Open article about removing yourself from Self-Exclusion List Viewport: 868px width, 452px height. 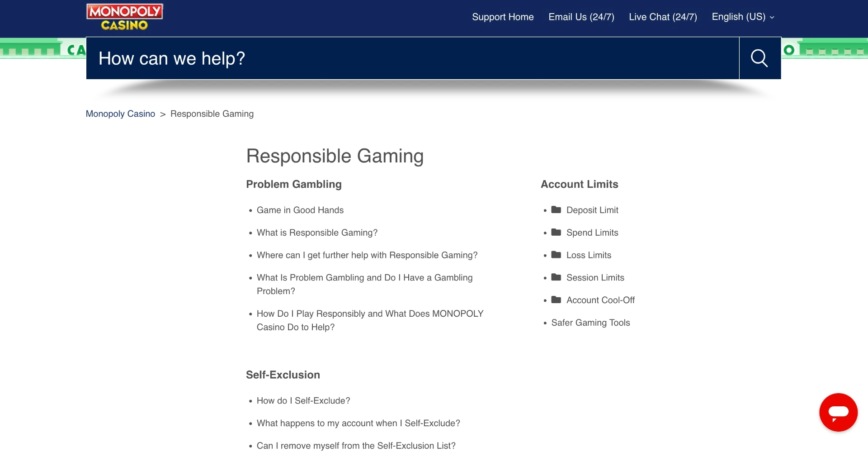click(x=356, y=445)
